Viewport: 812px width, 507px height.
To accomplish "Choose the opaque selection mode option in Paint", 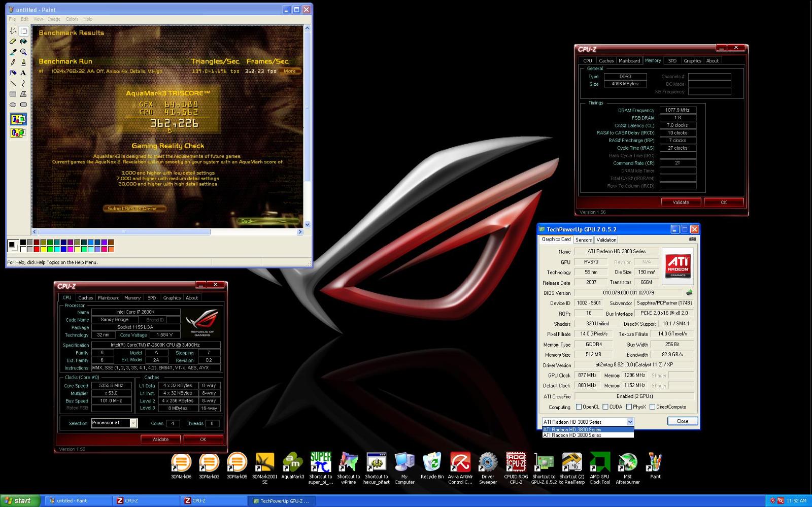I will point(18,120).
